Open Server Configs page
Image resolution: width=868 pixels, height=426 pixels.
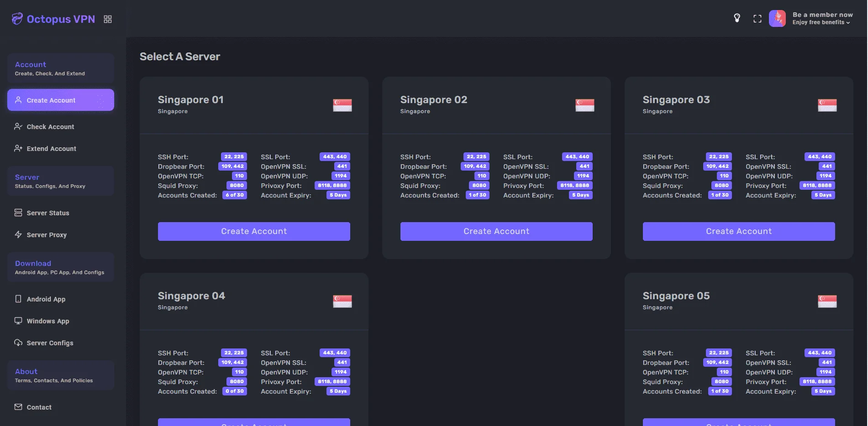click(x=61, y=343)
